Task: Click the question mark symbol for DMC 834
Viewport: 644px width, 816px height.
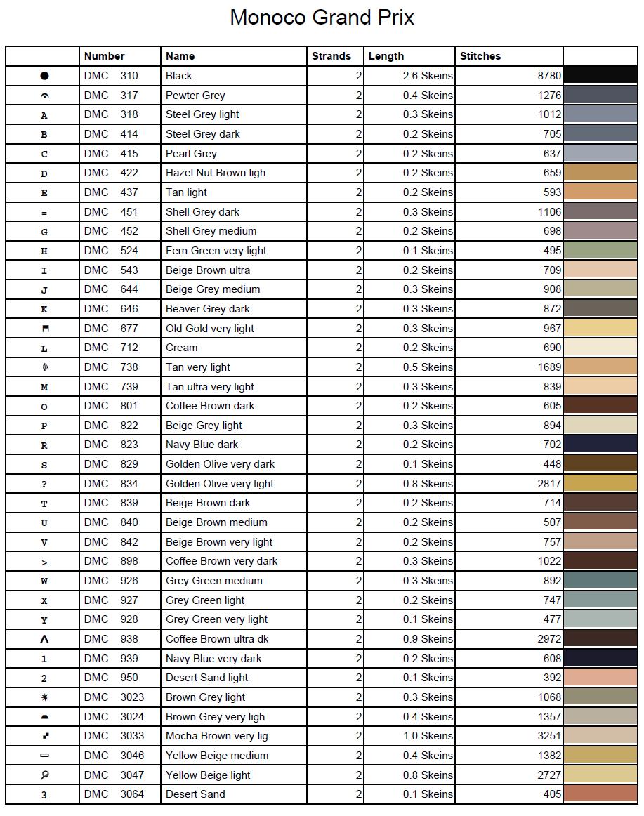Action: click(44, 484)
